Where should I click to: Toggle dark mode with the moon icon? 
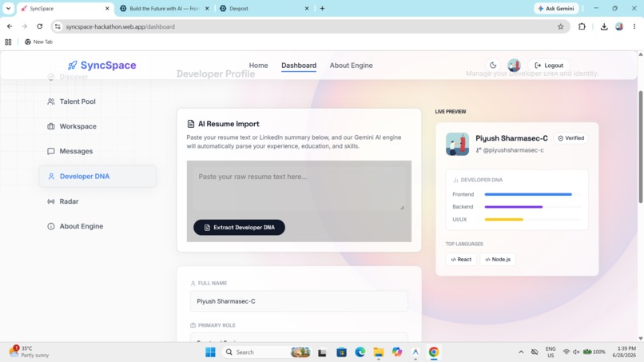[493, 66]
